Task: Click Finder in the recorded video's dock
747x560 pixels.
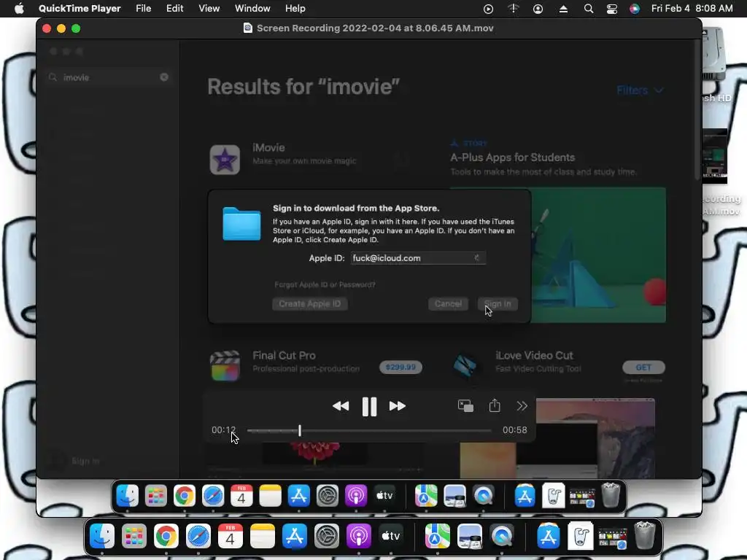Action: (x=127, y=496)
